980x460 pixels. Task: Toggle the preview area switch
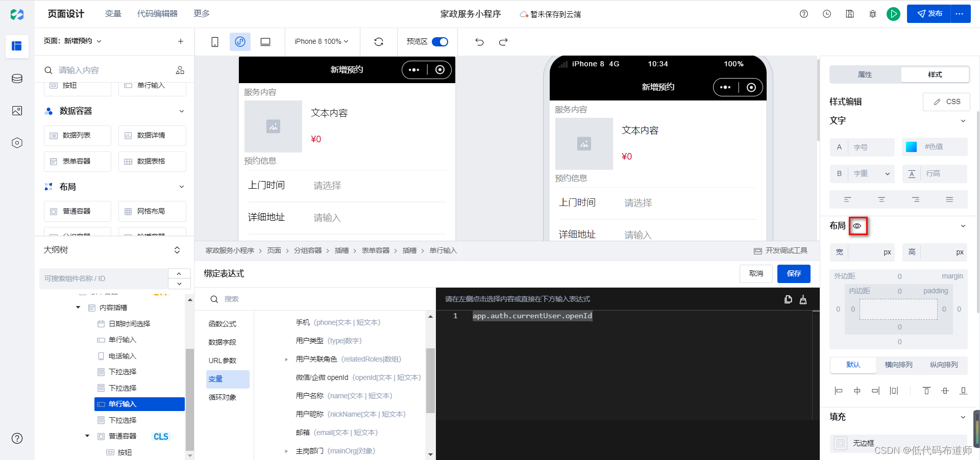(x=440, y=42)
